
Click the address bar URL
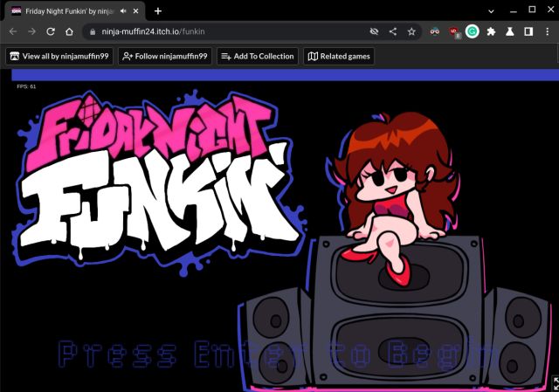click(153, 31)
